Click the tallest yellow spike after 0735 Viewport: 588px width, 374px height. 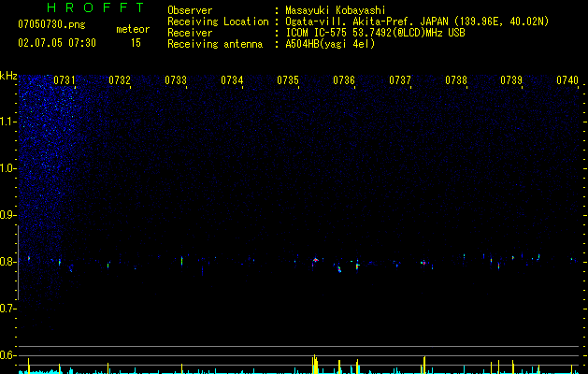tap(315, 364)
